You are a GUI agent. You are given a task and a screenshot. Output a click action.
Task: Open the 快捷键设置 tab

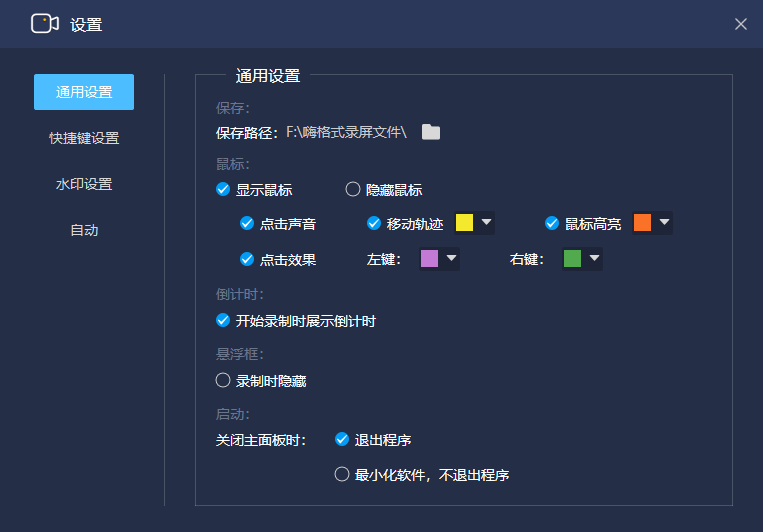pyautogui.click(x=84, y=138)
